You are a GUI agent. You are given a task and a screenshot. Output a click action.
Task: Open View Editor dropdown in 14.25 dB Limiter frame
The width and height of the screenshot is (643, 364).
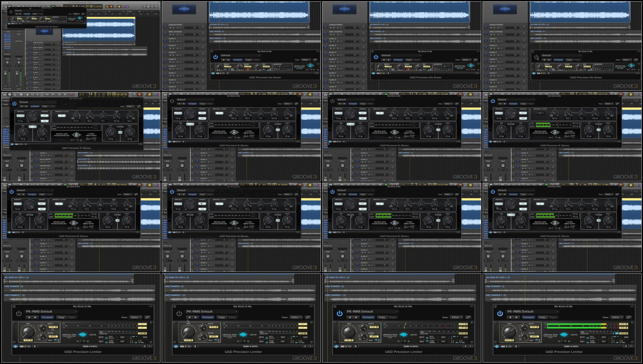pos(617,317)
